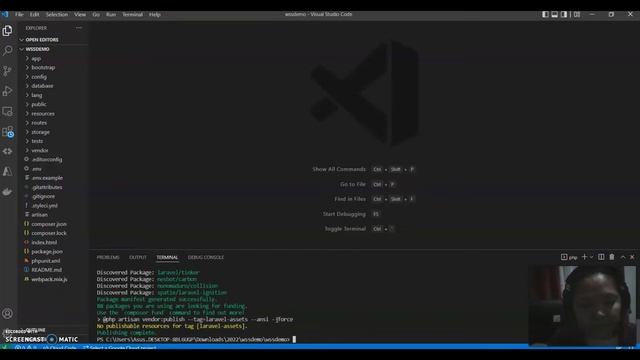Open Remote Explorer icon in activity bar
Image resolution: width=640 pixels, height=360 pixels.
point(7,111)
